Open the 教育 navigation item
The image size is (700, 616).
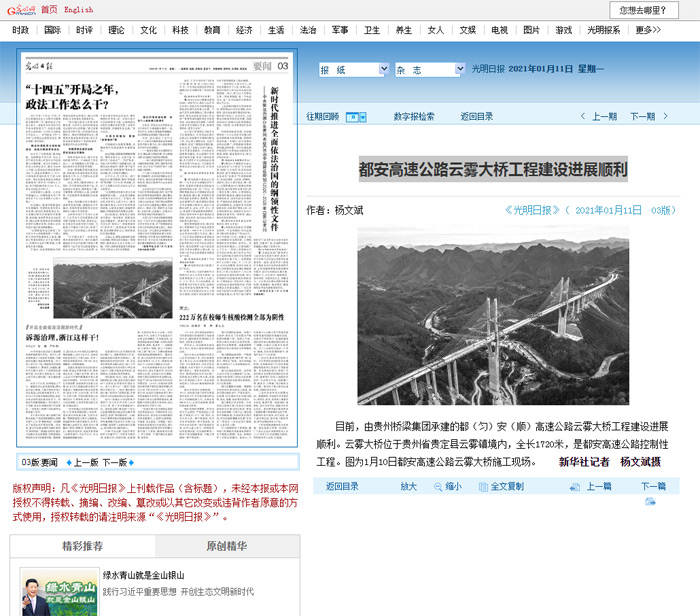[212, 30]
